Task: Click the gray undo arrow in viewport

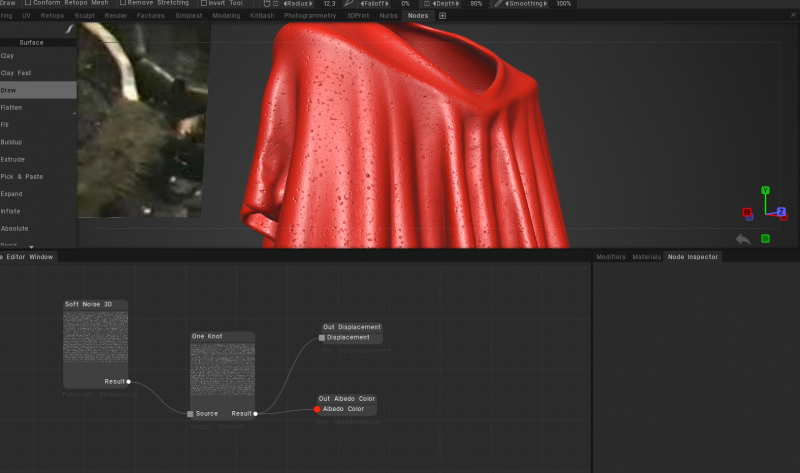Action: (x=743, y=239)
